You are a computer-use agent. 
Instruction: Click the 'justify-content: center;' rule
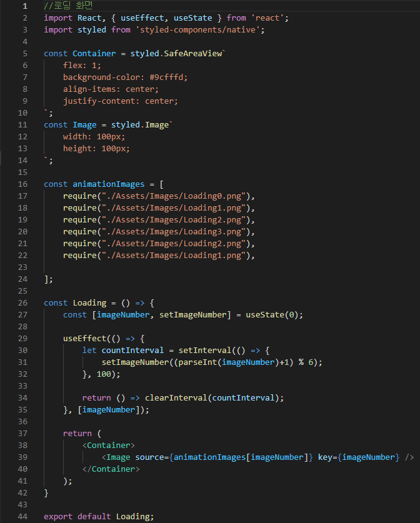click(121, 101)
